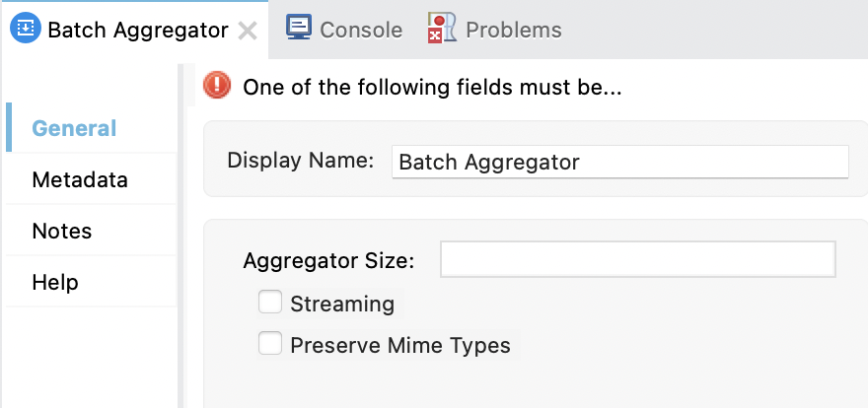Show the Help section
The width and height of the screenshot is (868, 408).
pos(55,283)
